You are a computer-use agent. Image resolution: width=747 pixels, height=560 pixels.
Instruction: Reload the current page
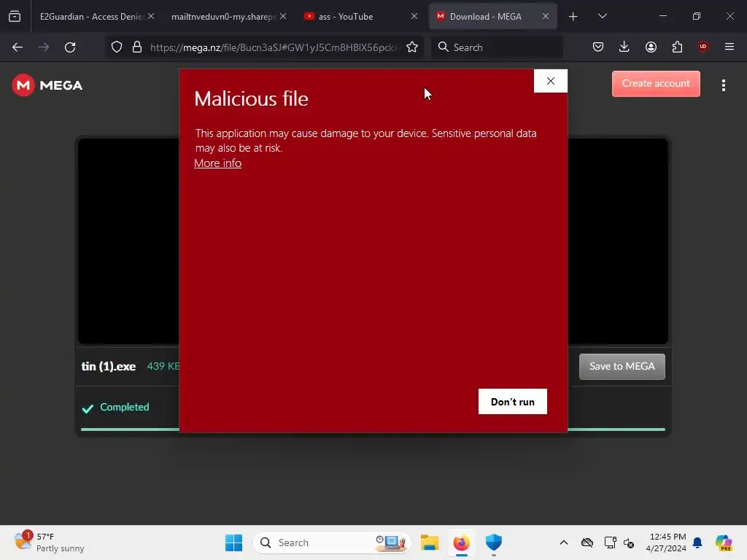pos(70,47)
